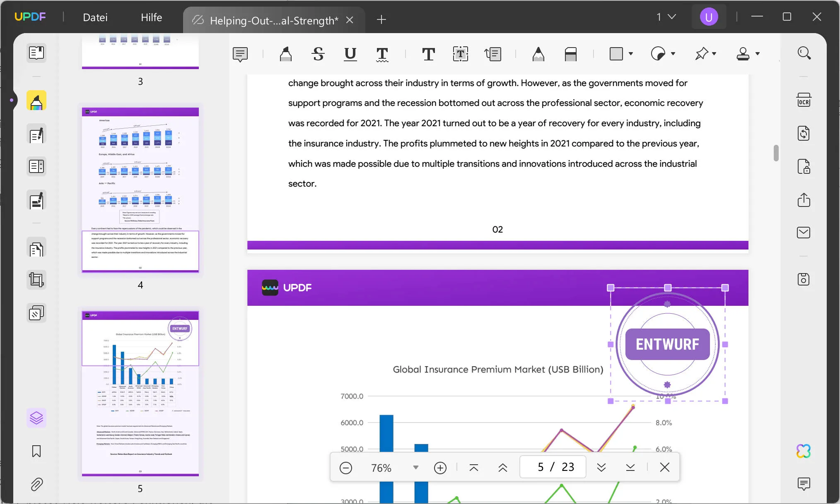
Task: Click the document vertical scrollbar handle
Action: (776, 153)
